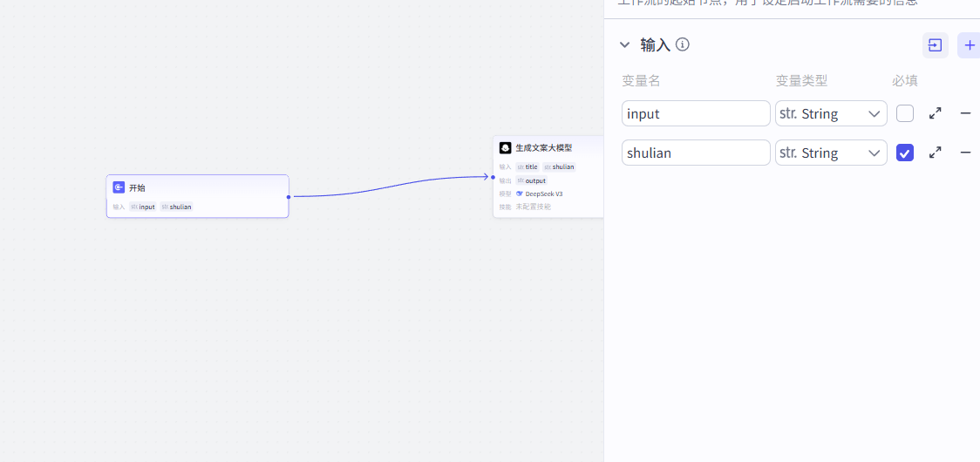Click the 开始 start node icon
The height and width of the screenshot is (462, 980).
click(x=119, y=187)
